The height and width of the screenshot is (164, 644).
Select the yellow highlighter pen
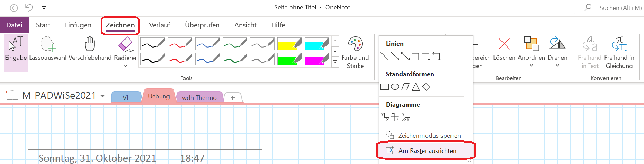point(290,44)
